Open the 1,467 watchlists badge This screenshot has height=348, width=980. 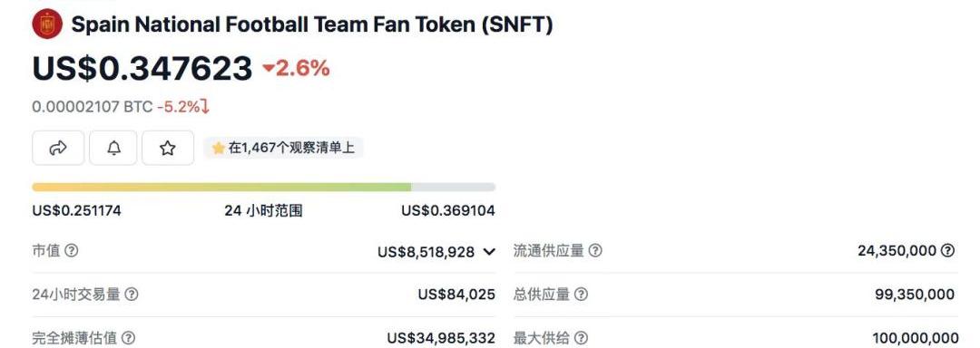click(283, 148)
